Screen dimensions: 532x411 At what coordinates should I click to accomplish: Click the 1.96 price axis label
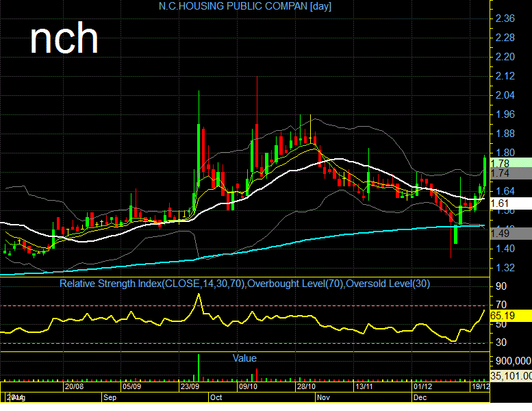coord(505,114)
